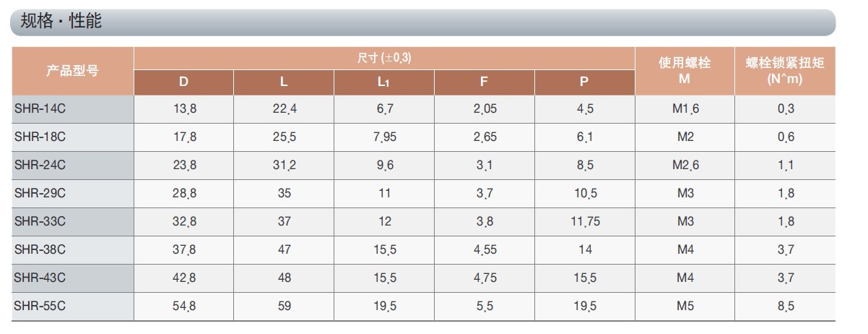Select the SHR-55C model cell
Viewport: 868px width, 334px height.
pos(40,307)
